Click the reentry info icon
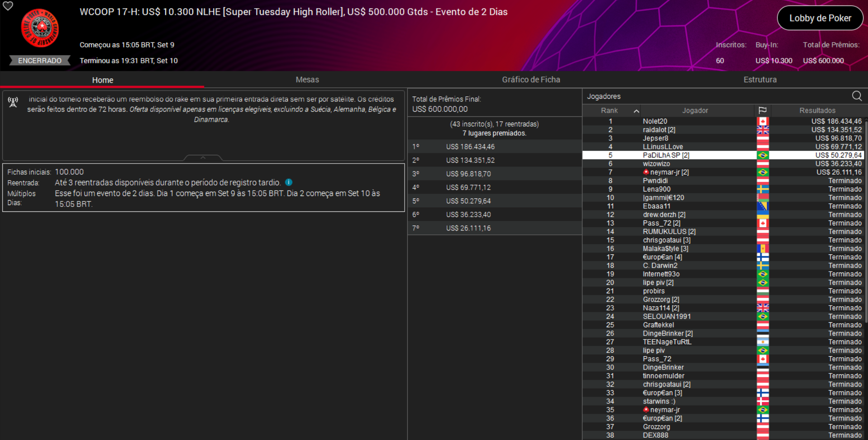The width and height of the screenshot is (868, 440). click(289, 182)
